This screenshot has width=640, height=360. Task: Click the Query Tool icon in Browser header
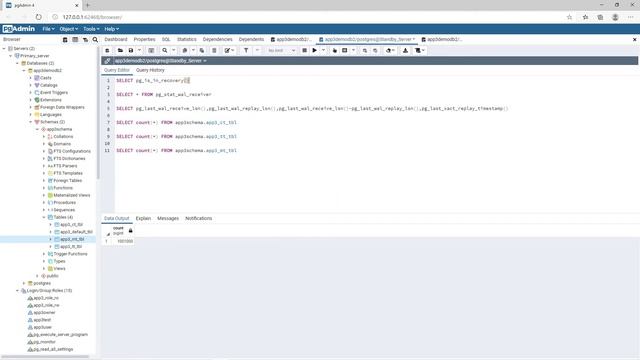65,40
